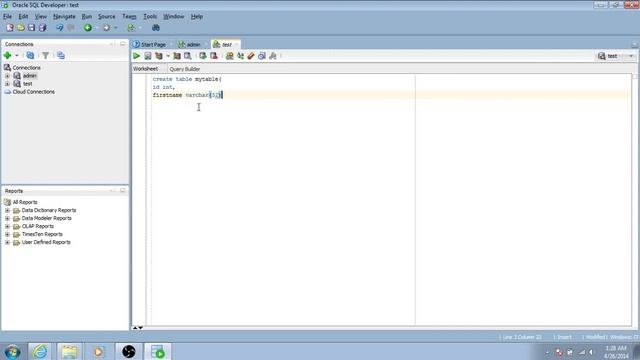The height and width of the screenshot is (360, 640).
Task: Open the Help menu
Action: [x=197, y=17]
